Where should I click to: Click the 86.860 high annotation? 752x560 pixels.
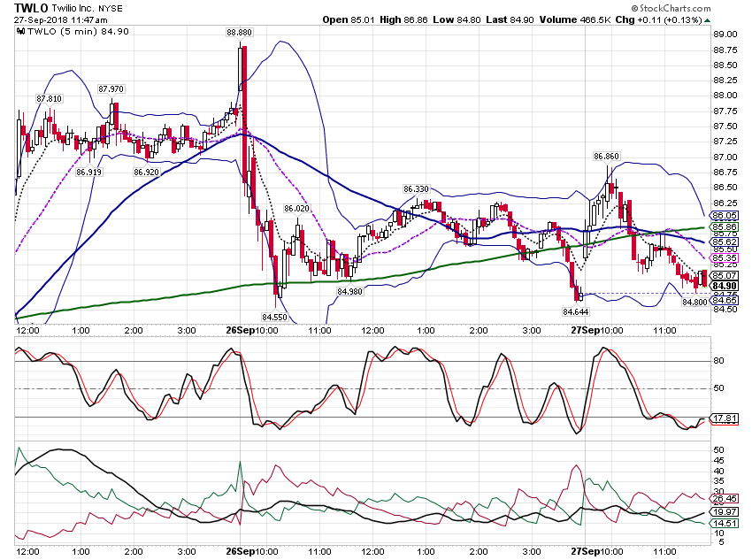pos(606,157)
